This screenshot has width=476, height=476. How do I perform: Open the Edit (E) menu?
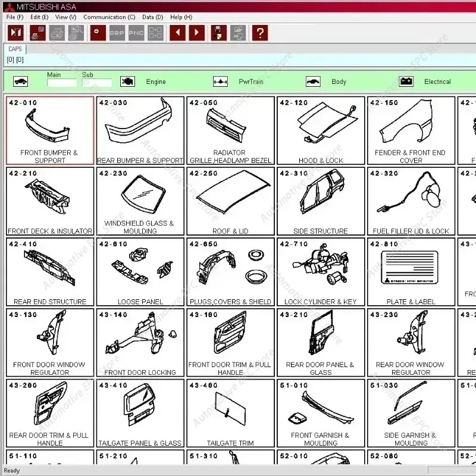coord(39,17)
